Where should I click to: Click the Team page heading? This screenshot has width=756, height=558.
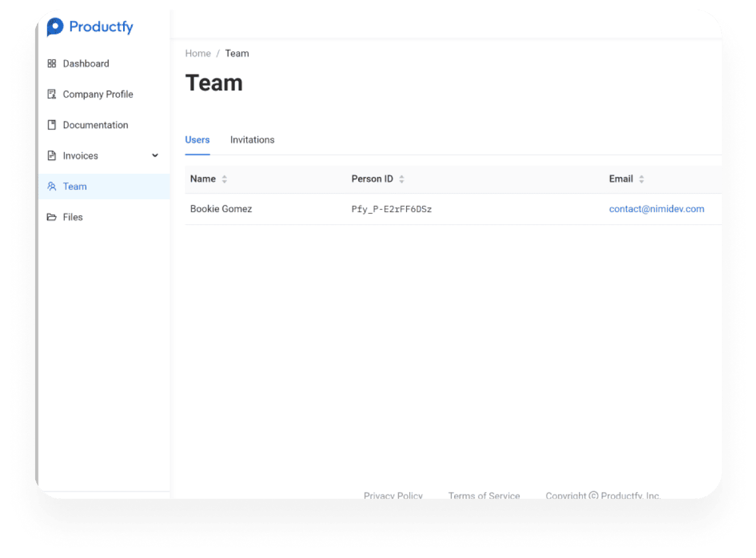point(214,83)
